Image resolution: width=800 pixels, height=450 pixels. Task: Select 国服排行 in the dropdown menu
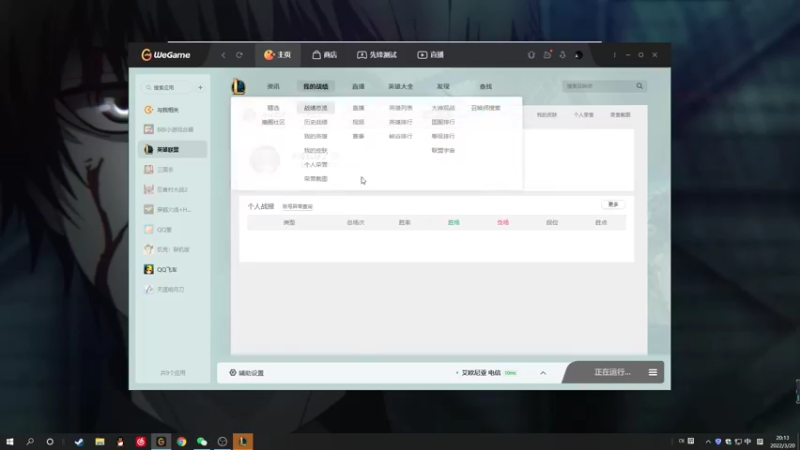point(443,122)
